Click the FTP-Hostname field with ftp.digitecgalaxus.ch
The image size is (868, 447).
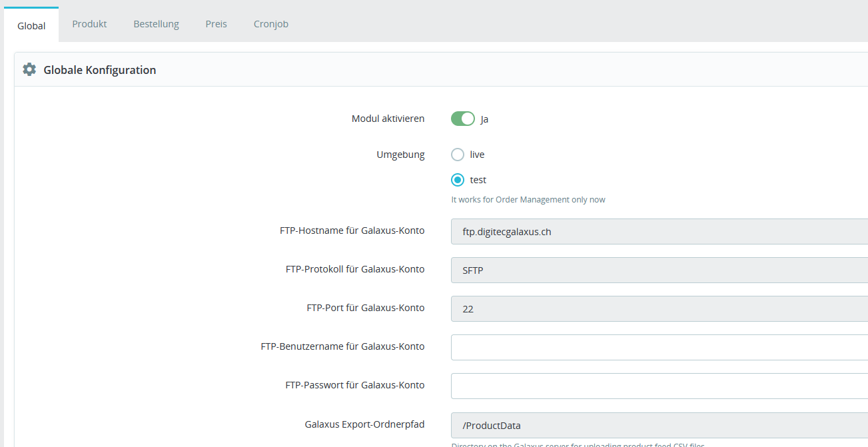pos(659,232)
